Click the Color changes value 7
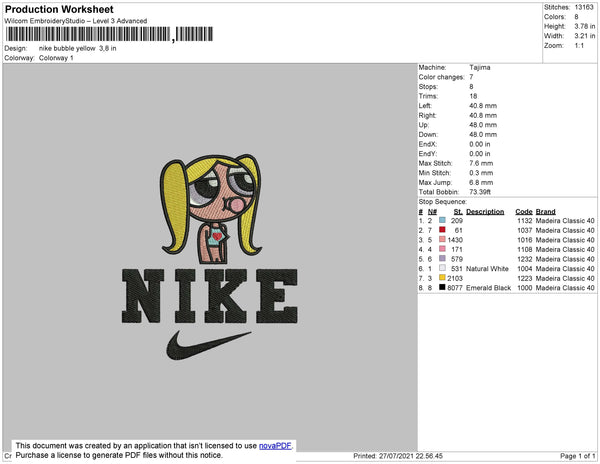 [x=471, y=77]
